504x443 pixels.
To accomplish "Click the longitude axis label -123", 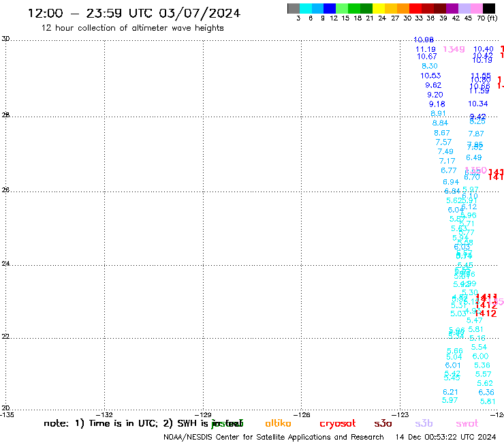I will [x=400, y=414].
